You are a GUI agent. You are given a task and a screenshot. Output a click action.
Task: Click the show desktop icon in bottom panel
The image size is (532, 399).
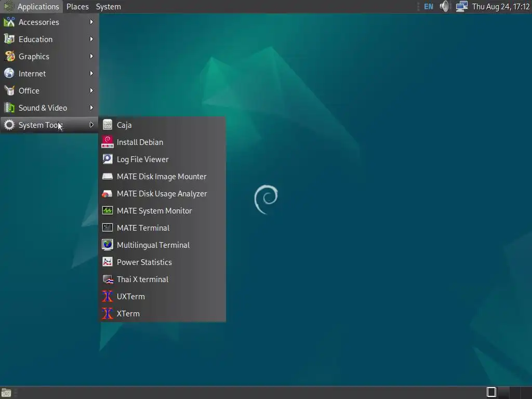(x=6, y=393)
